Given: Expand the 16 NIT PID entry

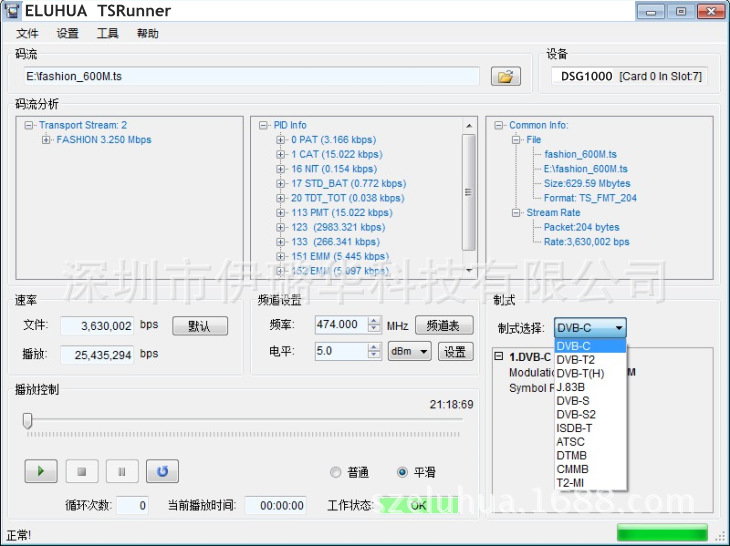Looking at the screenshot, I should pos(280,169).
